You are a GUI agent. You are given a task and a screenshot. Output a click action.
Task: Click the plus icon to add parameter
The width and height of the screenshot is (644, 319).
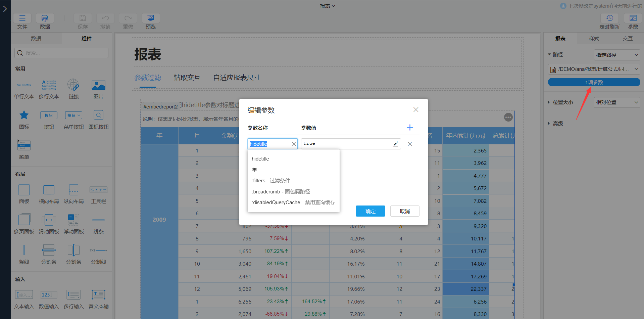click(x=410, y=128)
